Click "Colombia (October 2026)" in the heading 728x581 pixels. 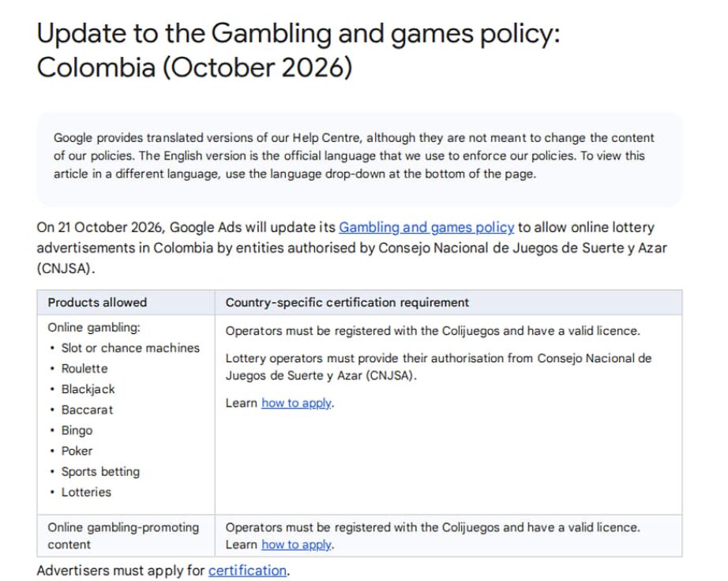[x=194, y=68]
